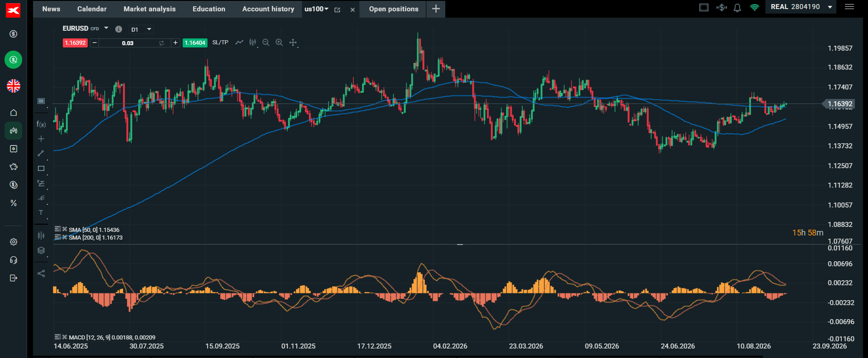Screen dimensions: 868x358
Task: Open the instrument info icon
Action: click(118, 29)
